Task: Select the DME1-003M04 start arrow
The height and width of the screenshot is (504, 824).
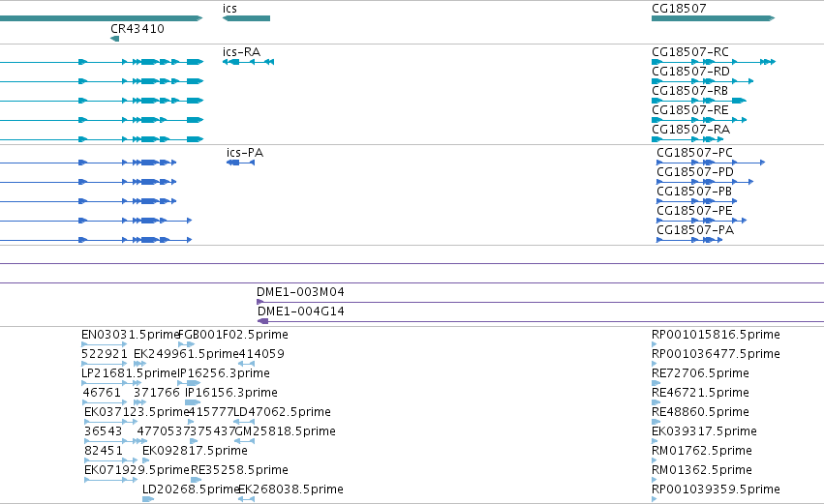Action: pyautogui.click(x=259, y=302)
